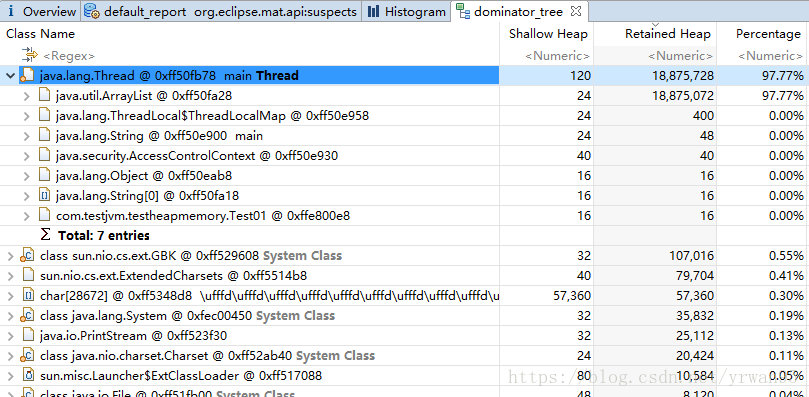Expand the java.lang.String[0] node
This screenshot has width=809, height=397.
(x=26, y=196)
